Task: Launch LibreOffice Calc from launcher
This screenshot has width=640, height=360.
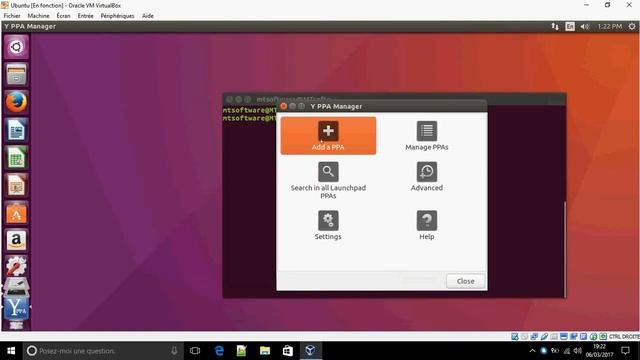Action: (16, 158)
